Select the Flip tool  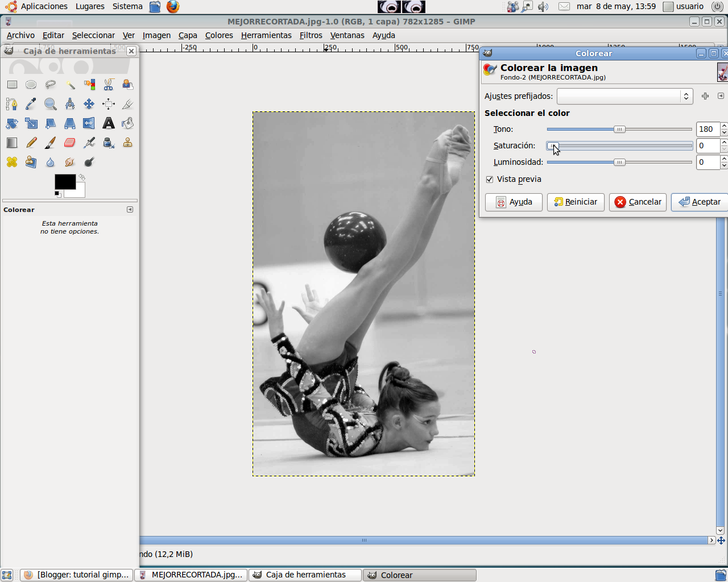[x=89, y=123]
